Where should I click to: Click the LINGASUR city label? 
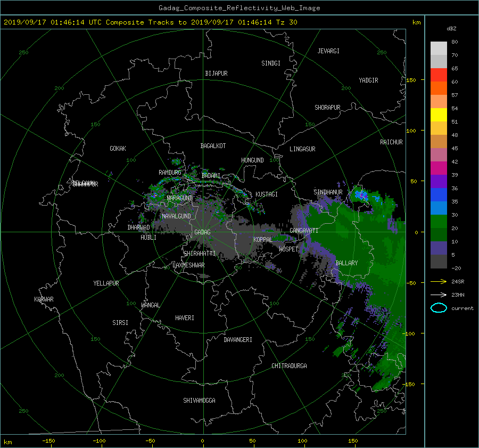pyautogui.click(x=302, y=149)
